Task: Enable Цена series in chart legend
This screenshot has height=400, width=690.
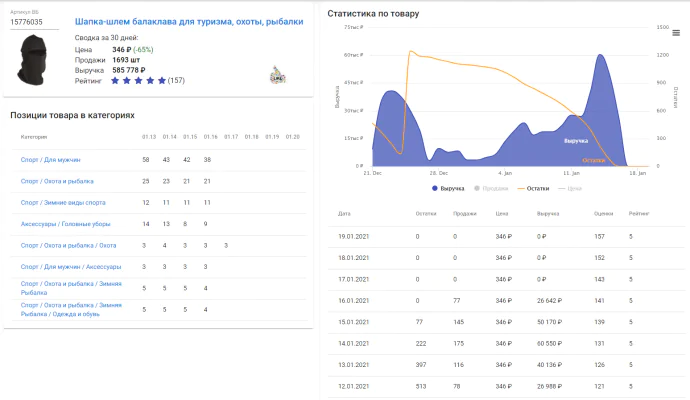Action: [x=578, y=188]
